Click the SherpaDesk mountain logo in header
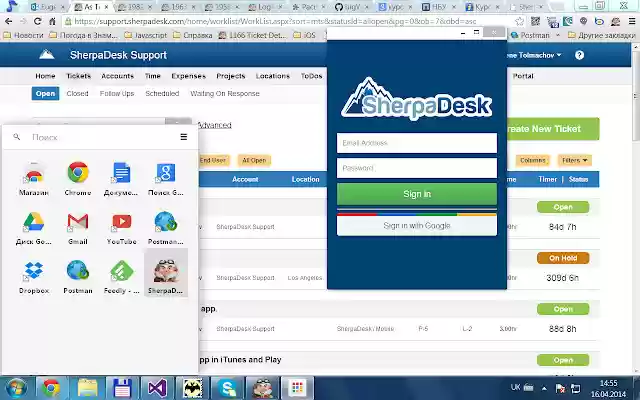The height and width of the screenshot is (400, 640). pyautogui.click(x=47, y=55)
